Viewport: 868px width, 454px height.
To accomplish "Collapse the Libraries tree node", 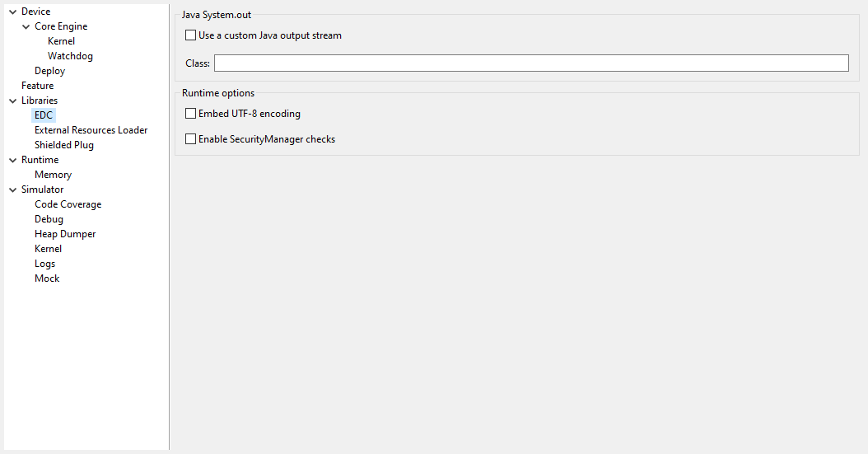I will [12, 101].
